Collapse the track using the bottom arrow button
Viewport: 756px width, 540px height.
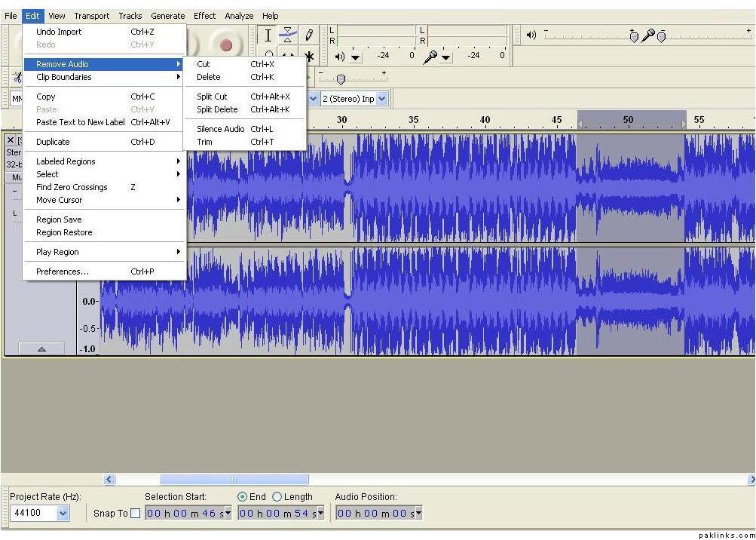tap(41, 349)
